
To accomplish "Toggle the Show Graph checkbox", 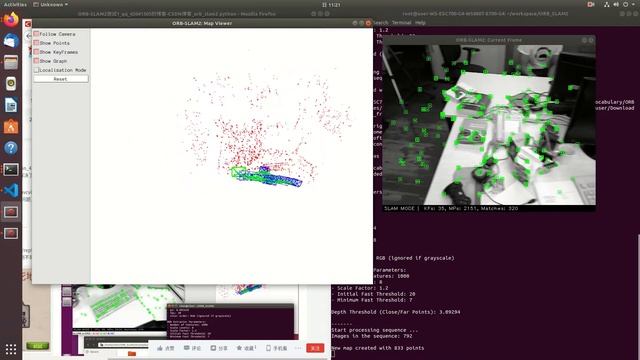I will 36,61.
